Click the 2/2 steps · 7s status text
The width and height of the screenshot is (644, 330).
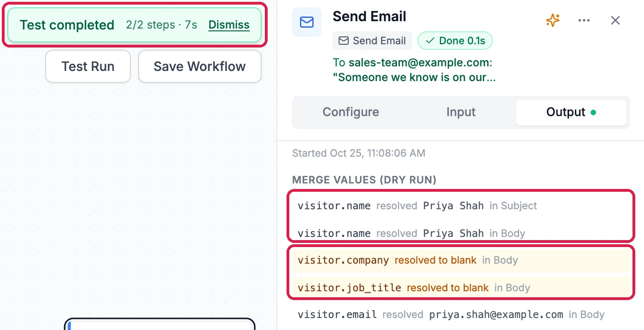coord(161,25)
